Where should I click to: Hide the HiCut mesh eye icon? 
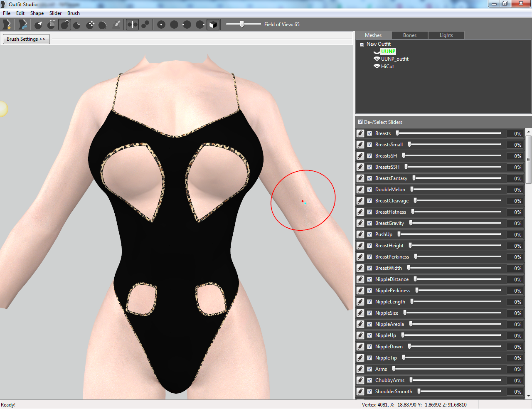377,66
